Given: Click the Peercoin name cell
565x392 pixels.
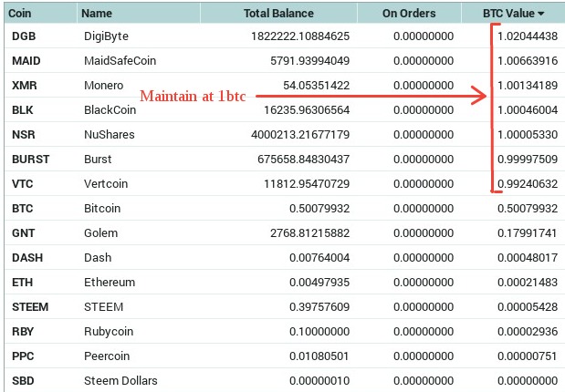Looking at the screenshot, I should pos(107,356).
